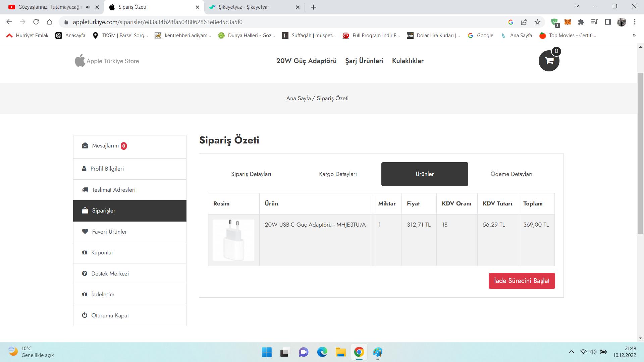
Task: Click the MetaMask fox extension icon
Action: [568, 22]
